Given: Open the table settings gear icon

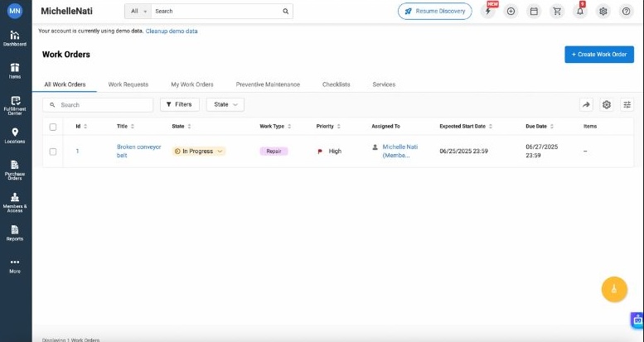Looking at the screenshot, I should 607,104.
